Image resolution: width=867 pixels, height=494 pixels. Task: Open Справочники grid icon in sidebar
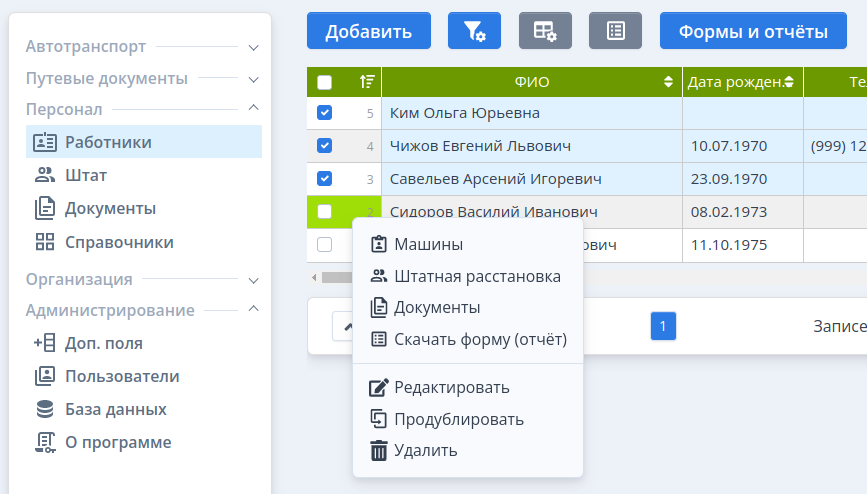(x=45, y=242)
